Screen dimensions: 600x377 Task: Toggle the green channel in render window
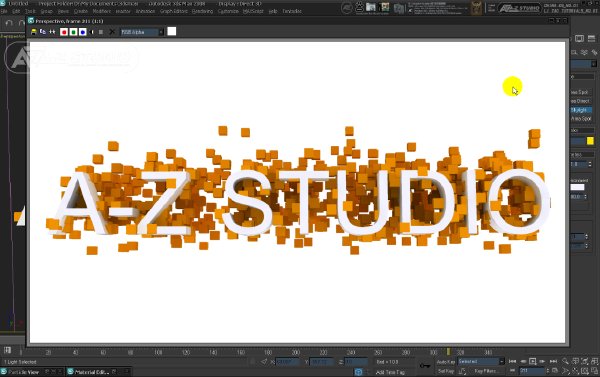click(x=73, y=32)
